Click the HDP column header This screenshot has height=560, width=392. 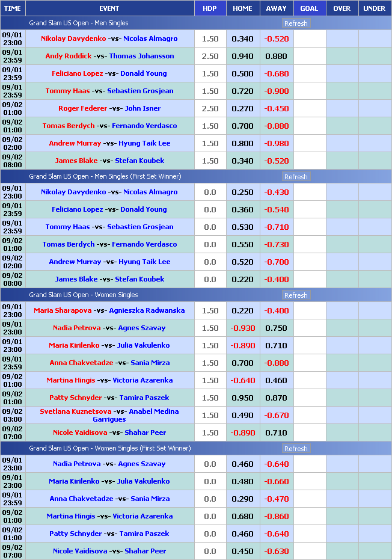tap(210, 8)
